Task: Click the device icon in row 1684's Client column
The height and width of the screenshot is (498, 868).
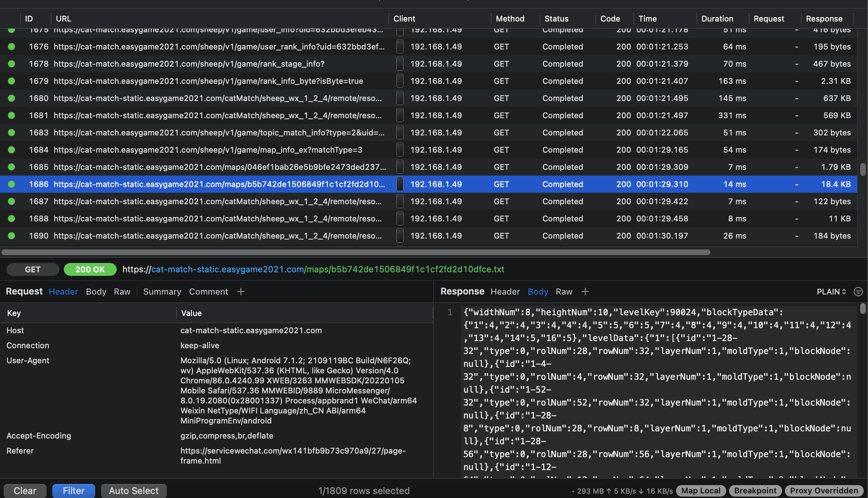Action: pyautogui.click(x=400, y=149)
